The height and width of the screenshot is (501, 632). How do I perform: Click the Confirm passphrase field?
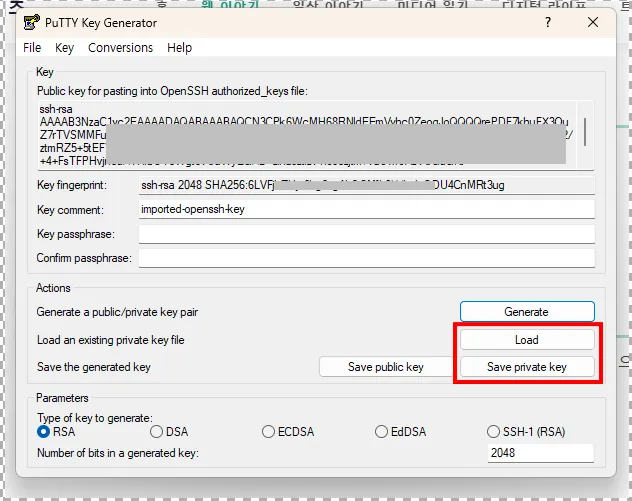coord(367,258)
